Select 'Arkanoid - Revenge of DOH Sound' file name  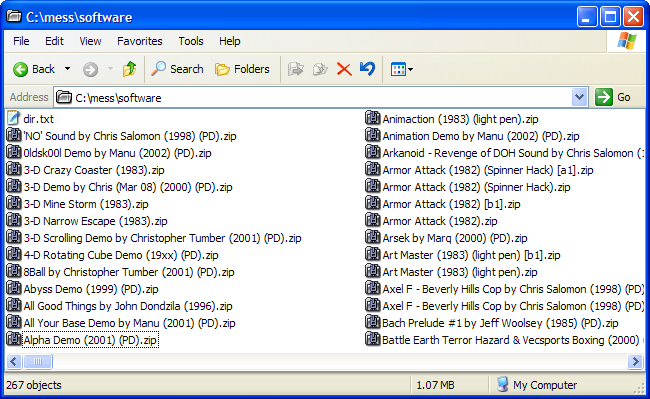click(x=513, y=153)
